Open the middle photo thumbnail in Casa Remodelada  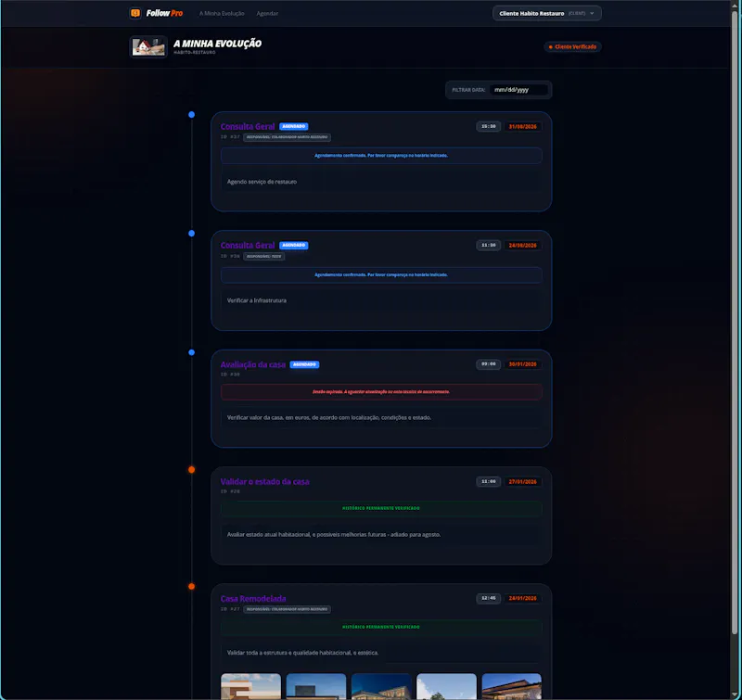381,686
